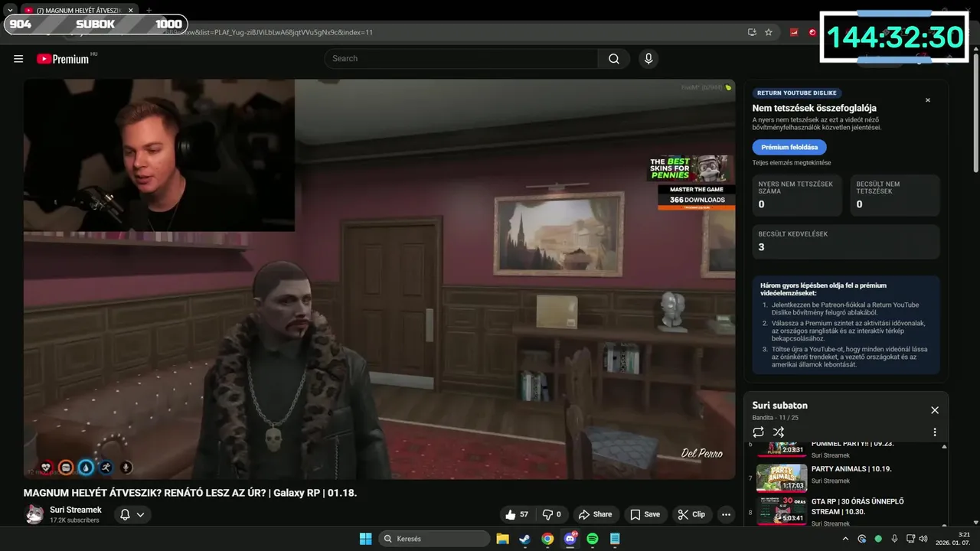Open the Teljes elemzés megtekintése link
Viewport: 980px width, 551px height.
coord(791,163)
